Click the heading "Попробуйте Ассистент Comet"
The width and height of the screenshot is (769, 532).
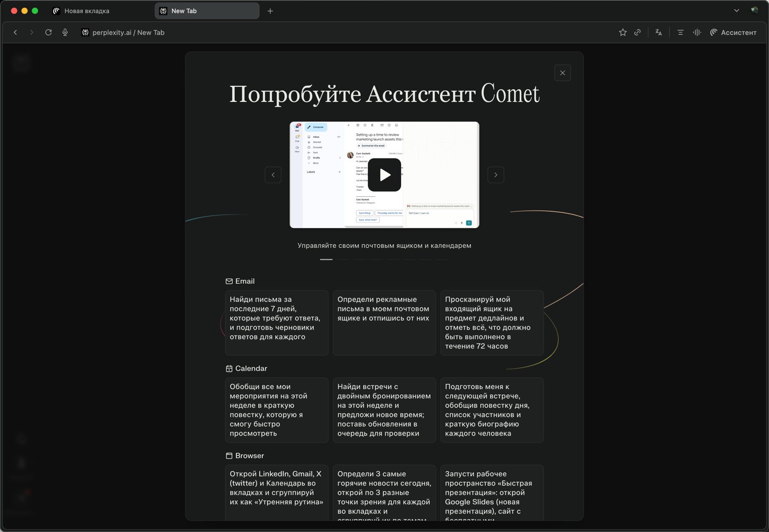tap(384, 94)
